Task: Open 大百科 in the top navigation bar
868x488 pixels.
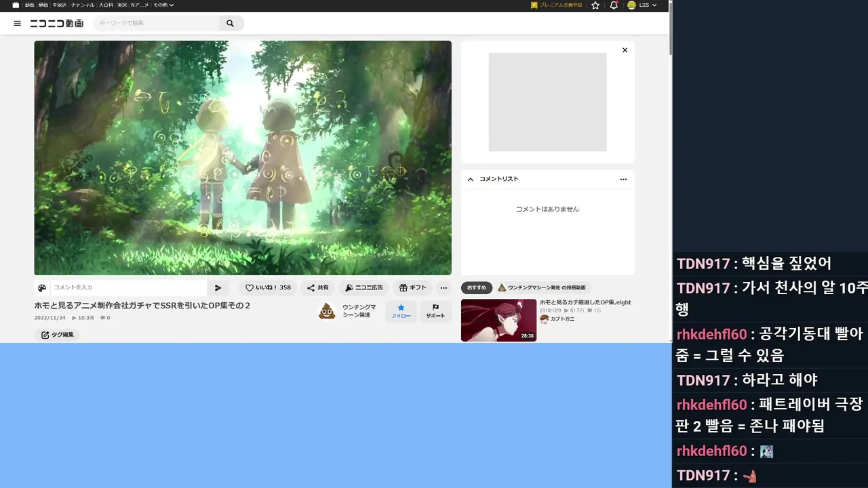Action: (x=106, y=5)
